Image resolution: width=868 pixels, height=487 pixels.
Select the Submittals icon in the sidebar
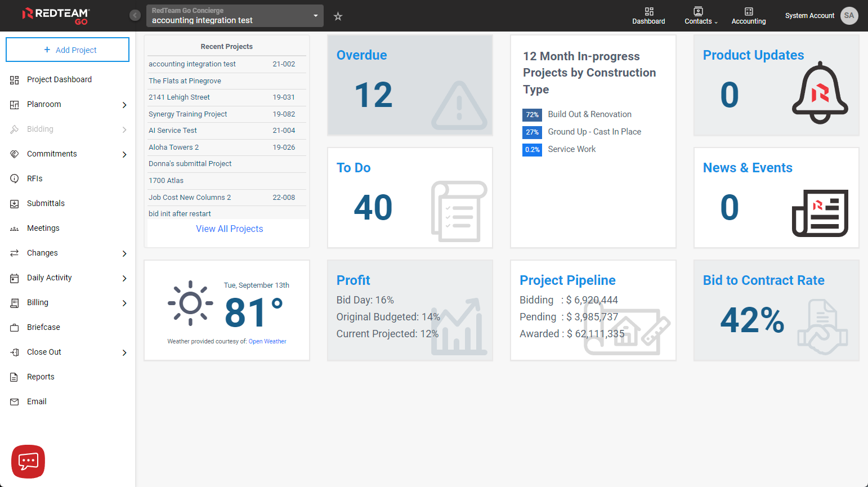pyautogui.click(x=14, y=203)
